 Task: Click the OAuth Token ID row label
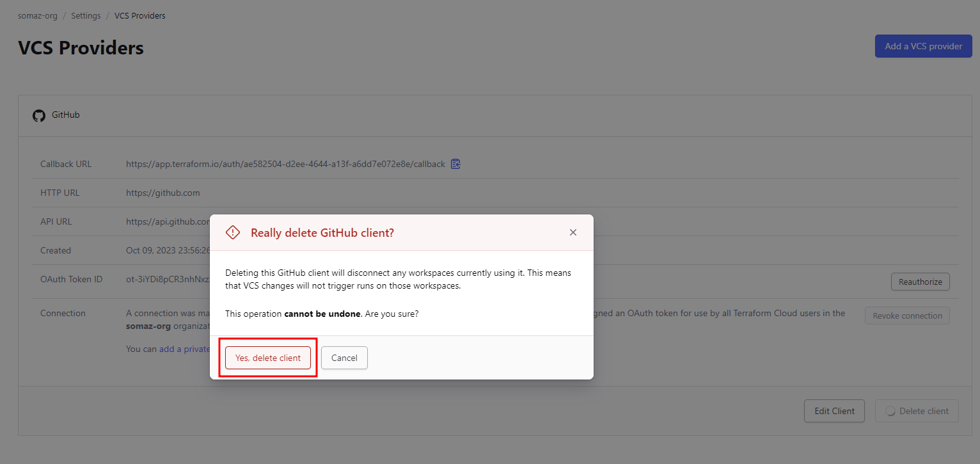[x=71, y=279]
